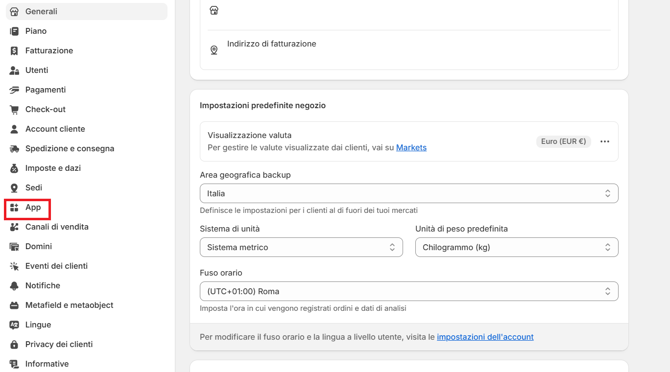Click the Eventi dei clienti icon
This screenshot has width=670, height=372.
coord(14,266)
